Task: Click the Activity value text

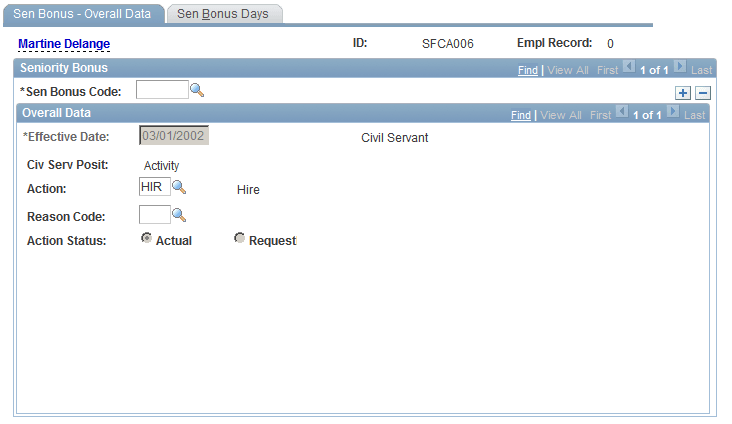Action: (x=162, y=166)
